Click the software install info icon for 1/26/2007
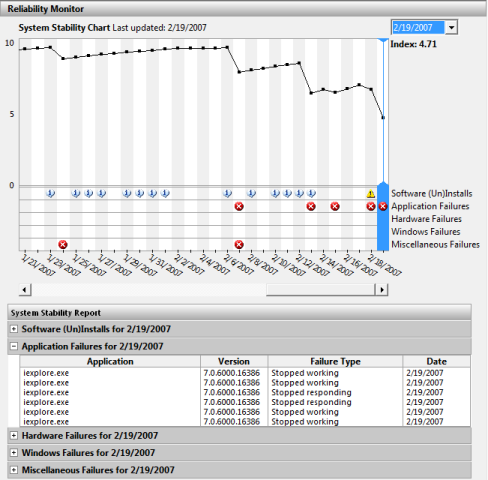The height and width of the screenshot is (480, 488). (89, 193)
